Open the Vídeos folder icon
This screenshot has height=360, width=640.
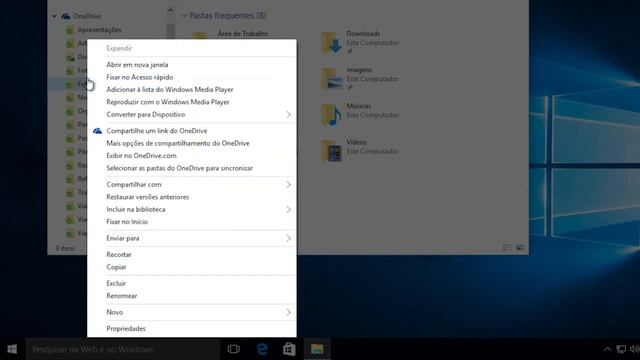point(331,151)
